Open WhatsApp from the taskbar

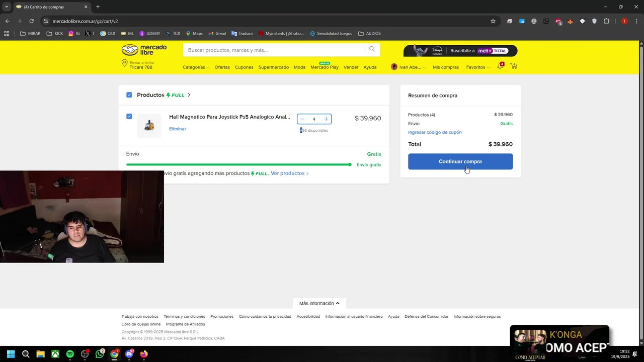(x=100, y=354)
